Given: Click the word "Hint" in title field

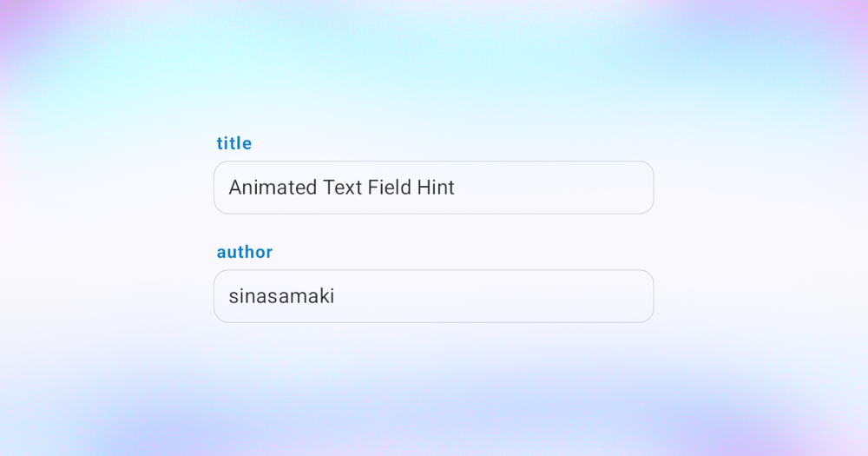Looking at the screenshot, I should (x=436, y=188).
